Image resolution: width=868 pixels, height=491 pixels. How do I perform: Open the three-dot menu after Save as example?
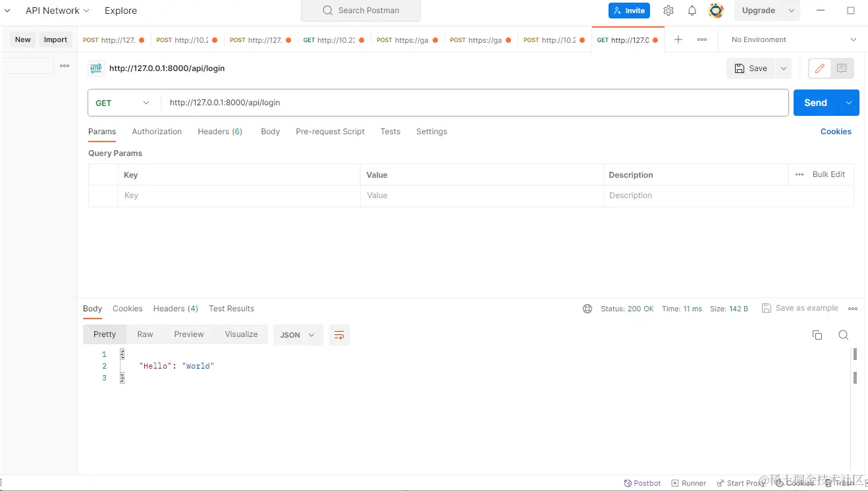(x=853, y=309)
